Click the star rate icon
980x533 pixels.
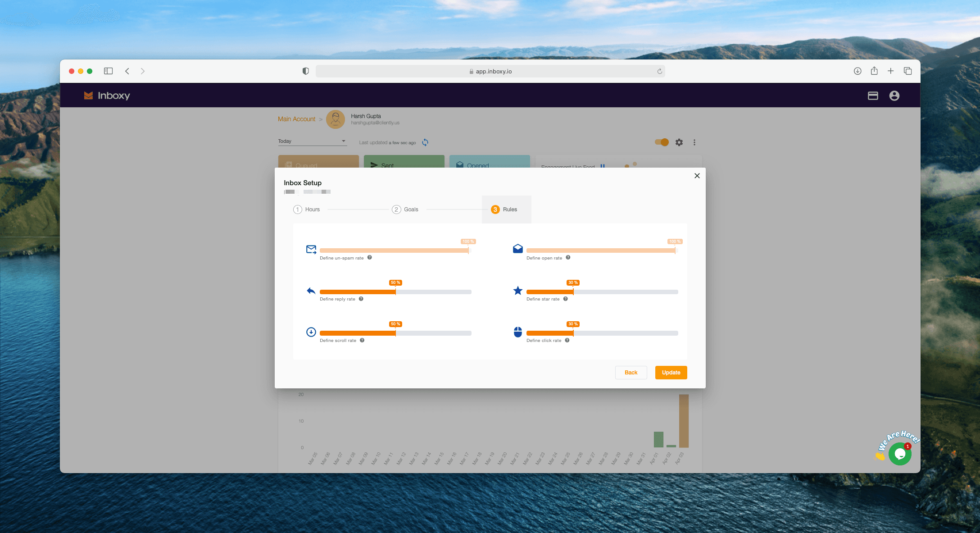(518, 291)
